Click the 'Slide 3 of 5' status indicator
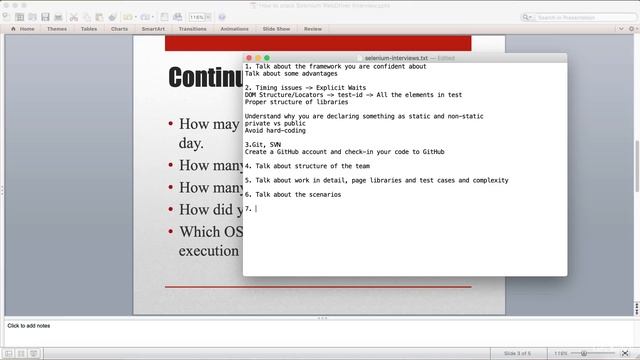Image resolution: width=640 pixels, height=360 pixels. coord(517,353)
